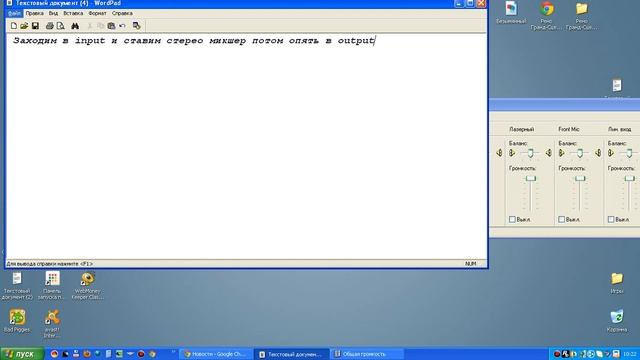Open the Chrome Рено shortcut on desktop
Screen dimensions: 640x360
[546, 16]
